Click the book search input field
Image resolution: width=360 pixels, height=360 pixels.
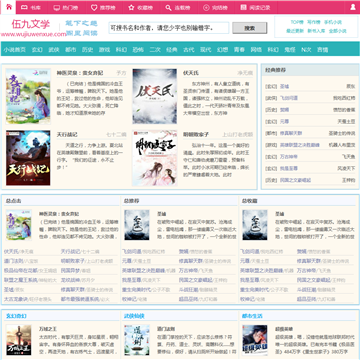click(169, 28)
